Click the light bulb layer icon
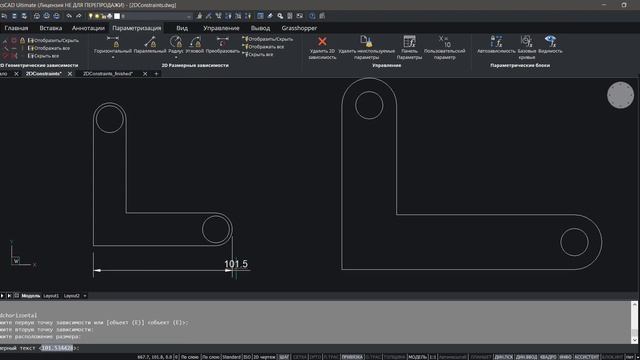Image resolution: width=640 pixels, height=360 pixels. [x=91, y=16]
